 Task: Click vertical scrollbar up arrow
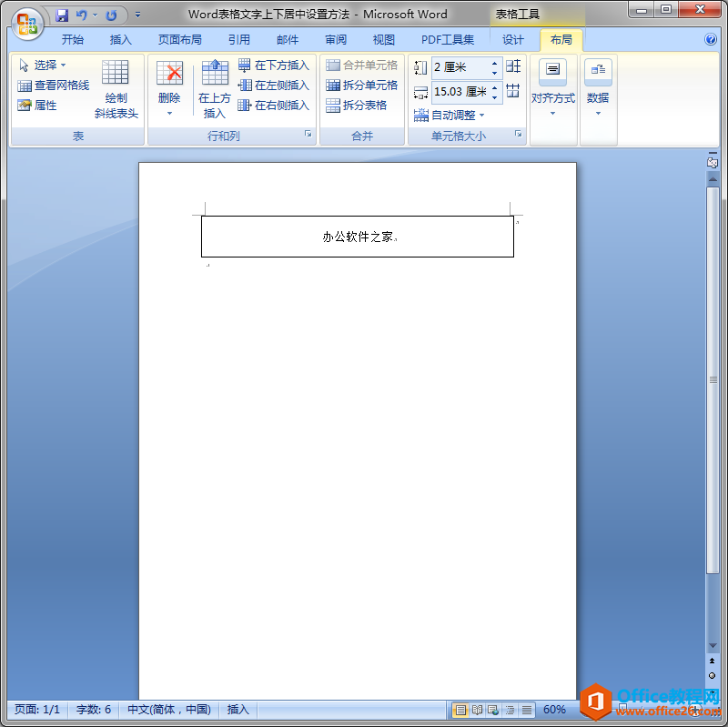pos(713,179)
